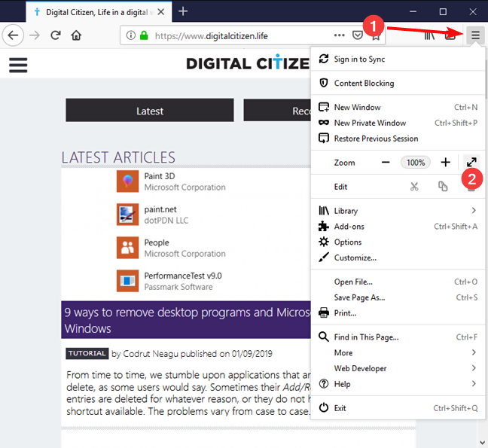Reset zoom via the 100% button
The width and height of the screenshot is (488, 448).
click(416, 163)
